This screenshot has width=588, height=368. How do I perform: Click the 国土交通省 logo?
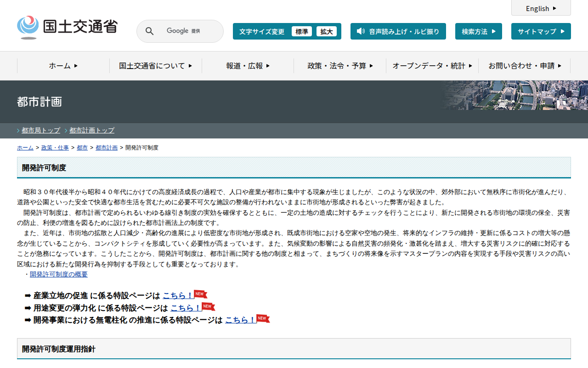click(x=67, y=27)
